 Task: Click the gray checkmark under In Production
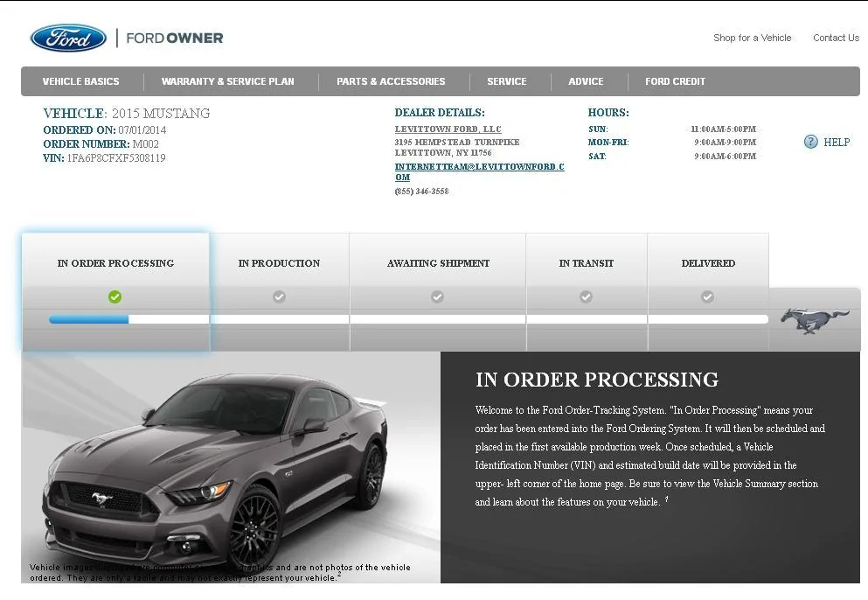[279, 297]
